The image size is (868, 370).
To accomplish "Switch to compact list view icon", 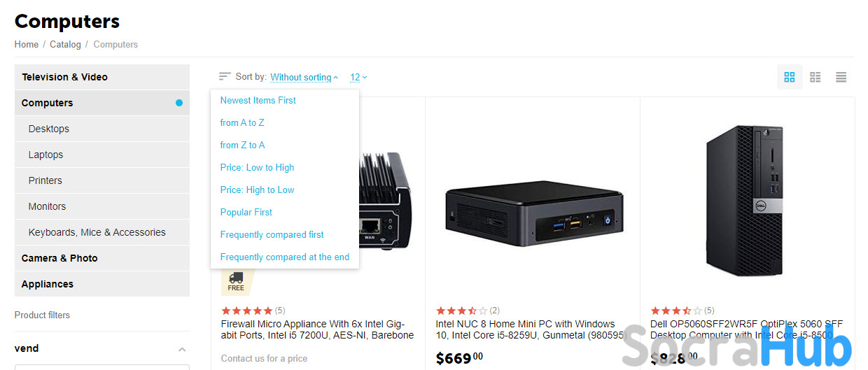I will coord(841,77).
